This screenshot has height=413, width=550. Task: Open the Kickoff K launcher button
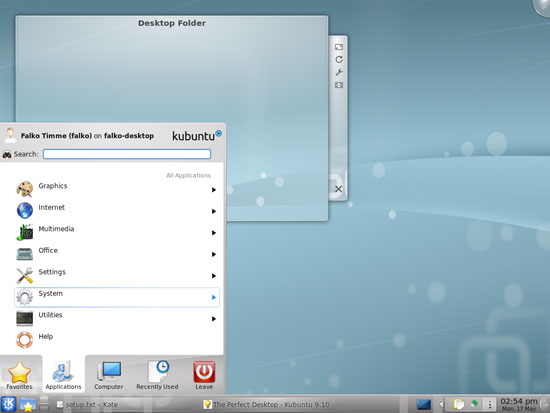pyautogui.click(x=8, y=404)
